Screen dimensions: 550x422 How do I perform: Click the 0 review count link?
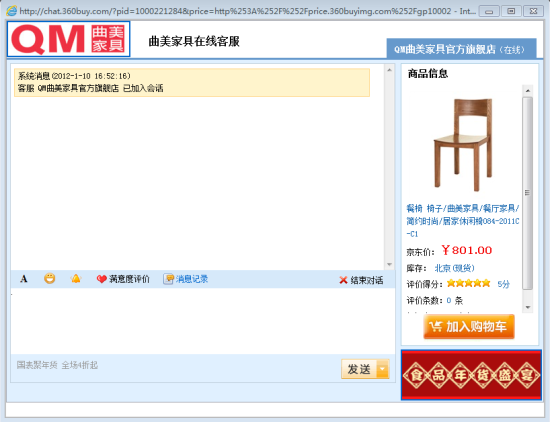pos(449,301)
